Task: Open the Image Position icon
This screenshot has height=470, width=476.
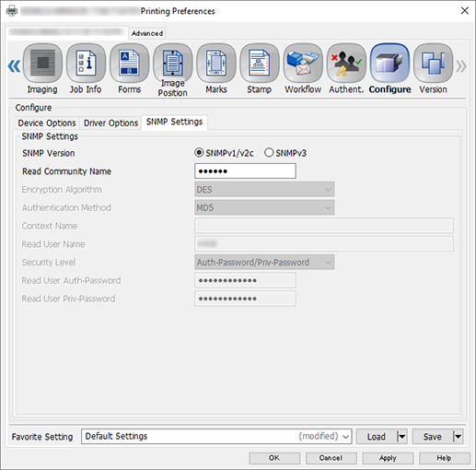Action: (x=173, y=63)
